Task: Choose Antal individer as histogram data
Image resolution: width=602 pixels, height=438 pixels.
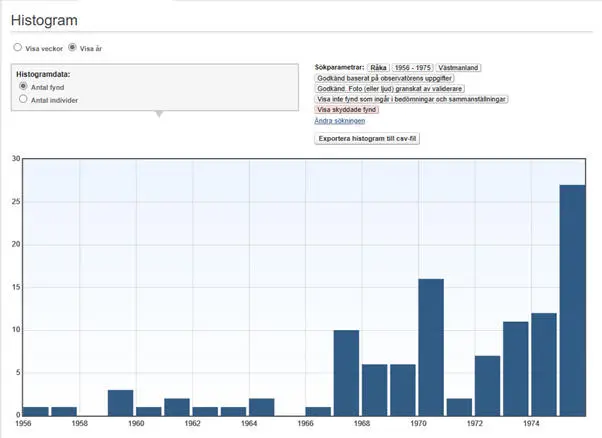Action: click(23, 100)
